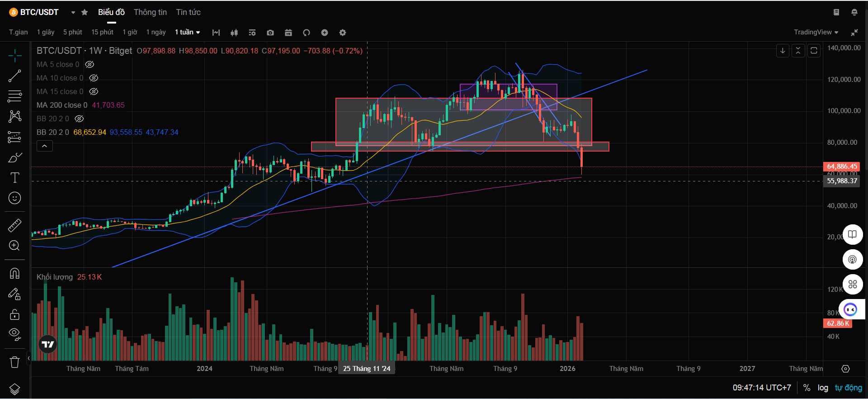Screen dimensions: 868x399
Task: Open the emoji icons tool
Action: 14,198
